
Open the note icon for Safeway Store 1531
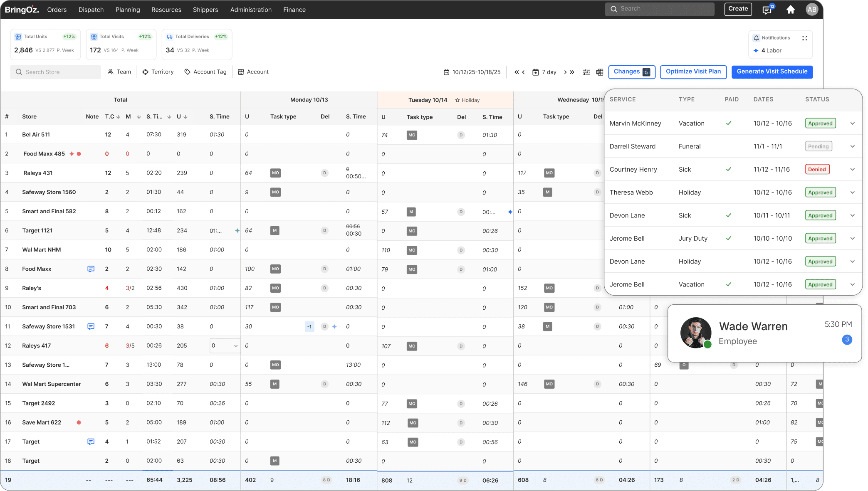pyautogui.click(x=91, y=326)
